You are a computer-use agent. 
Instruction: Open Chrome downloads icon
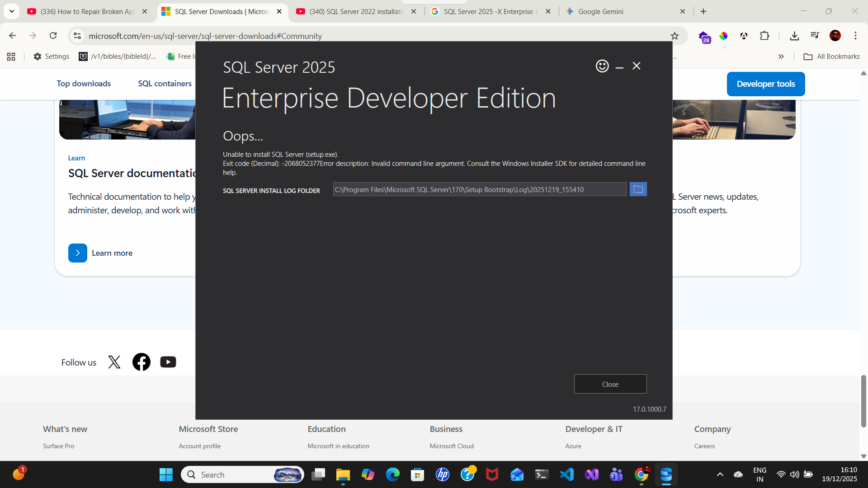pyautogui.click(x=794, y=36)
